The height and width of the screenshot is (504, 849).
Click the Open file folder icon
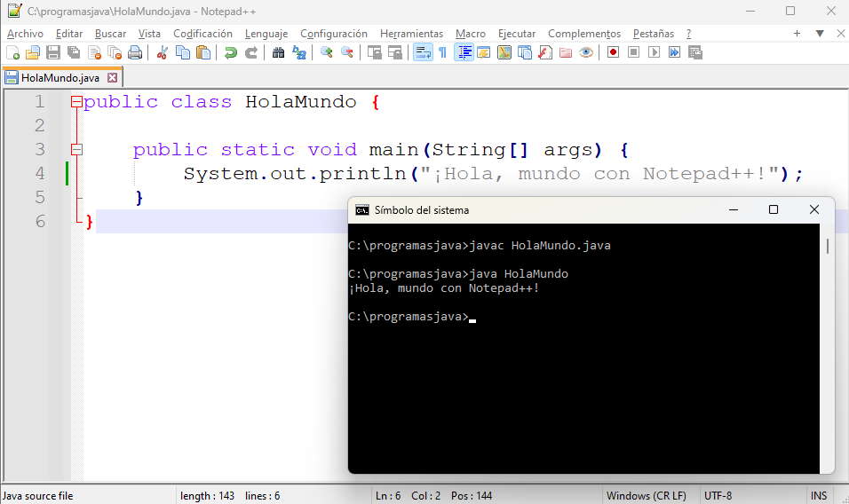[x=33, y=52]
